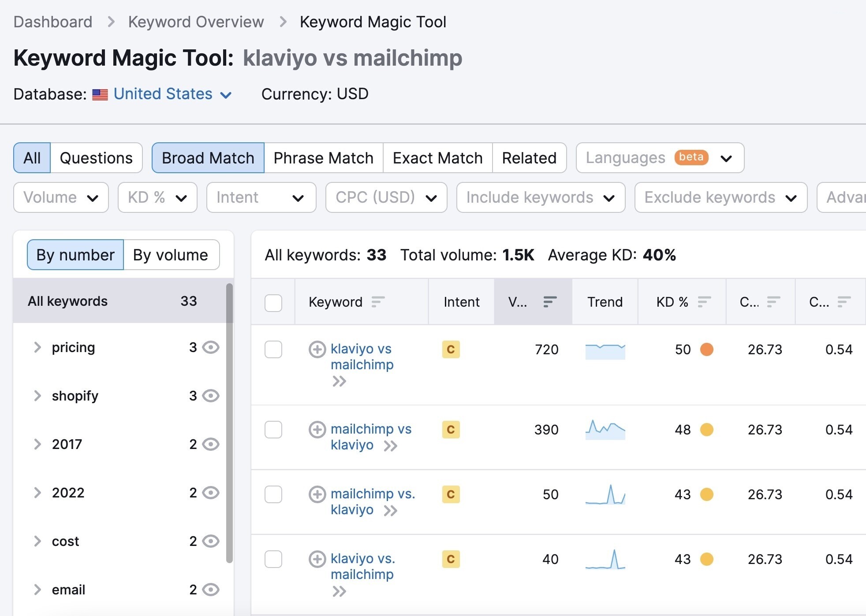
Task: Select the All tab
Action: pos(32,158)
